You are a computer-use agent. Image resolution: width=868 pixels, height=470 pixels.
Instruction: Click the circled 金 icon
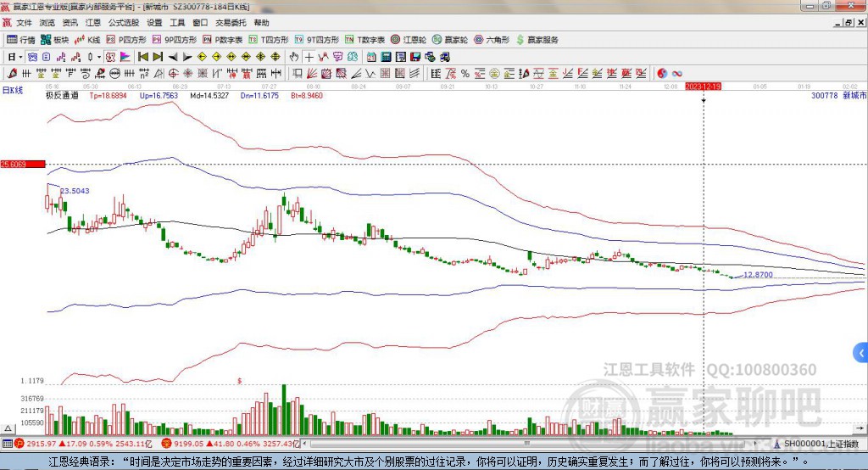pos(494,74)
